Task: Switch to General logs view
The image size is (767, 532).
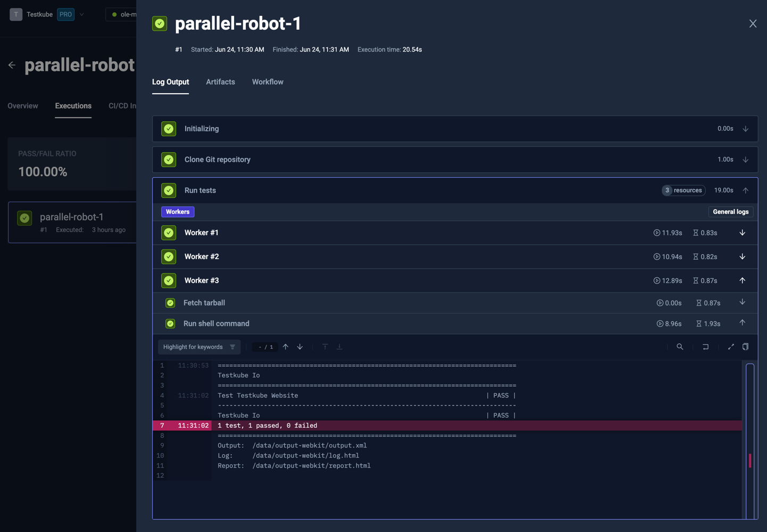Action: [x=730, y=211]
